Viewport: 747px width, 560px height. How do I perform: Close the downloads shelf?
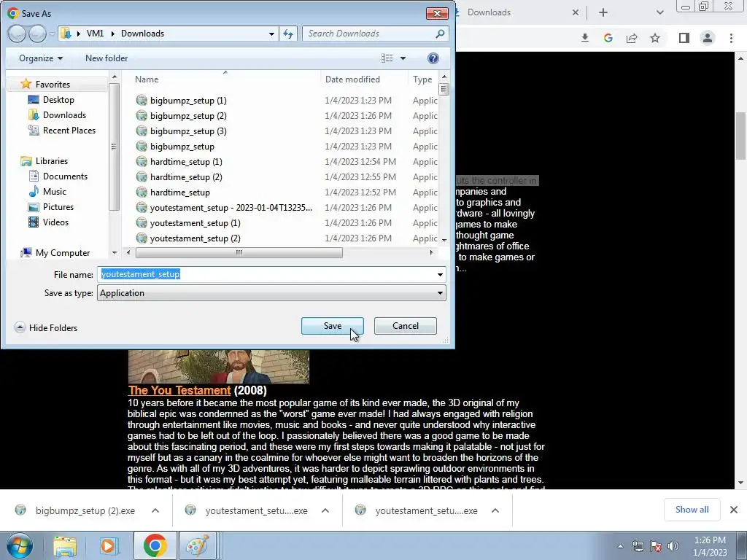point(734,510)
